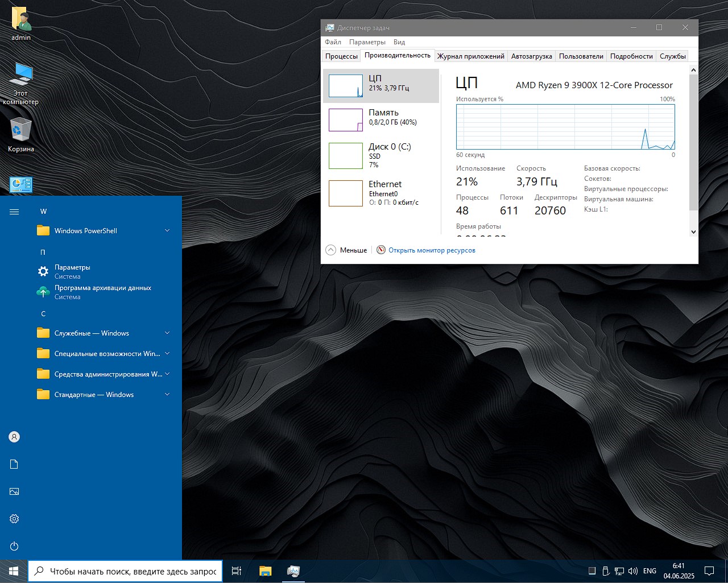Image resolution: width=728 pixels, height=583 pixels.
Task: Open File Explorer from the taskbar
Action: pos(265,571)
